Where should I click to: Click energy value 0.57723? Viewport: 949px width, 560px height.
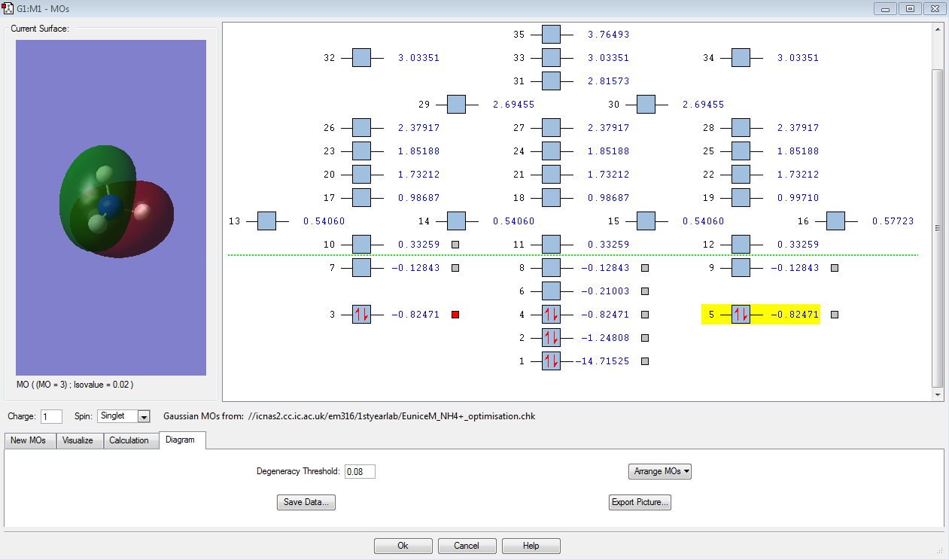tap(893, 221)
